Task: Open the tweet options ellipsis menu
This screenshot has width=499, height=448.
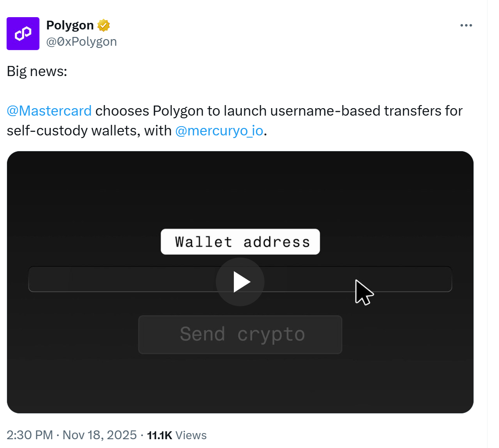Action: [x=466, y=25]
